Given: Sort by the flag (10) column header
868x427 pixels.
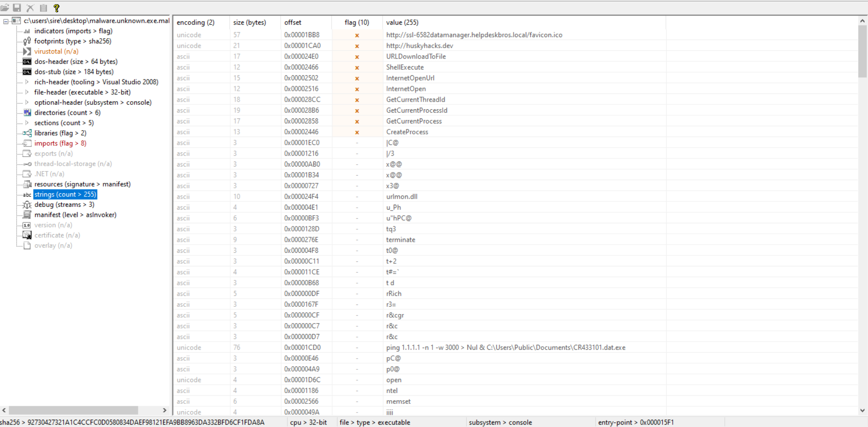Looking at the screenshot, I should pyautogui.click(x=357, y=22).
